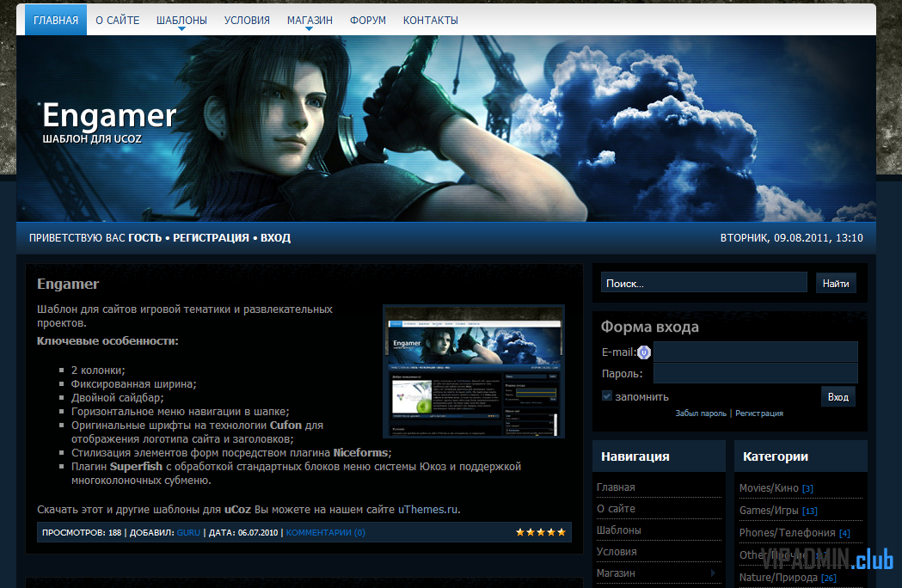Open the Engamer template preview thumbnail
Viewport: 902px width, 588px height.
pyautogui.click(x=473, y=371)
